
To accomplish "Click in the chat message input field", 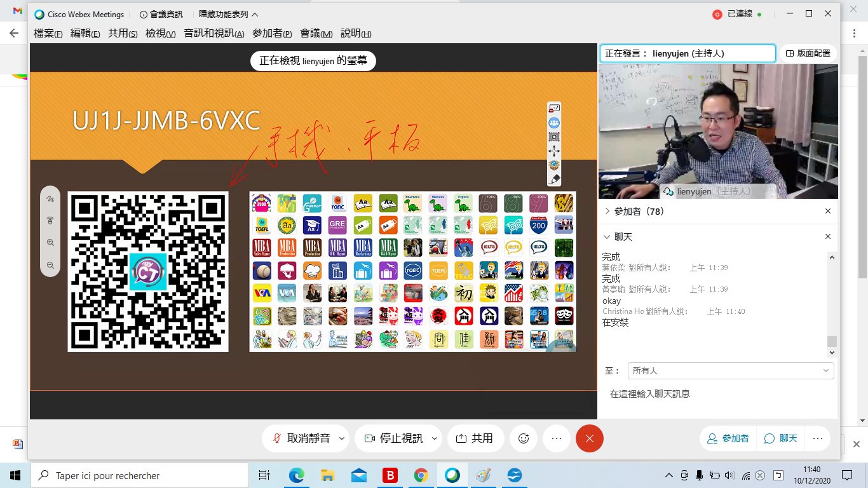I will pyautogui.click(x=718, y=394).
